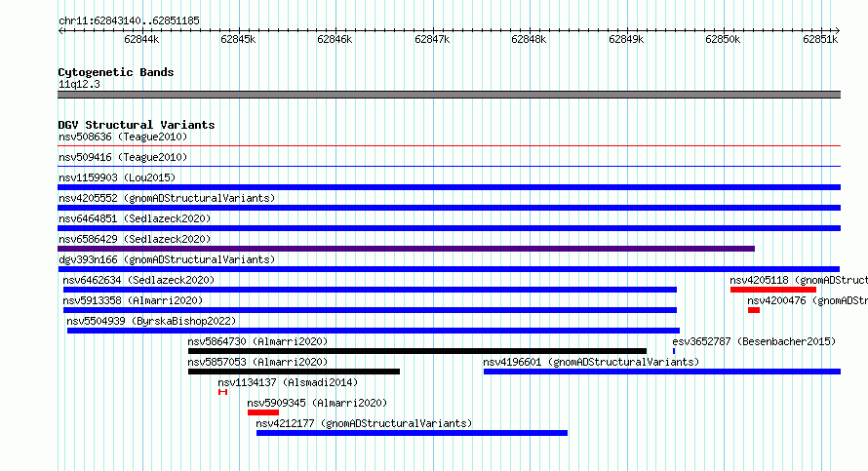This screenshot has height=471, width=868.
Task: Click the 62848k ruler tick label
Action: coord(529,39)
